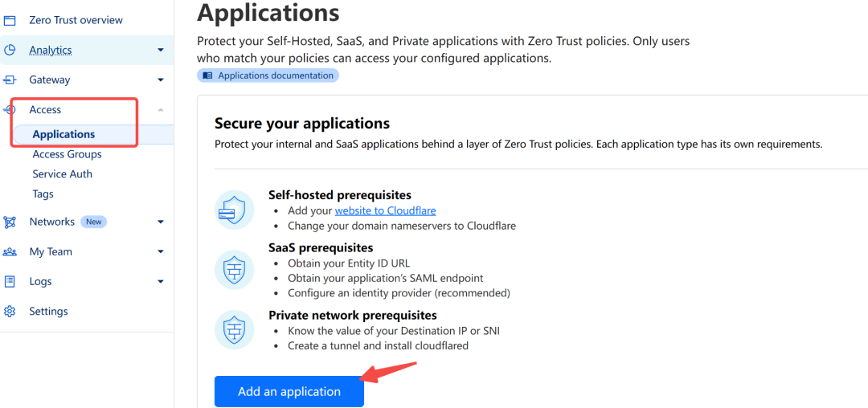Open the Tags sidebar item

(43, 194)
